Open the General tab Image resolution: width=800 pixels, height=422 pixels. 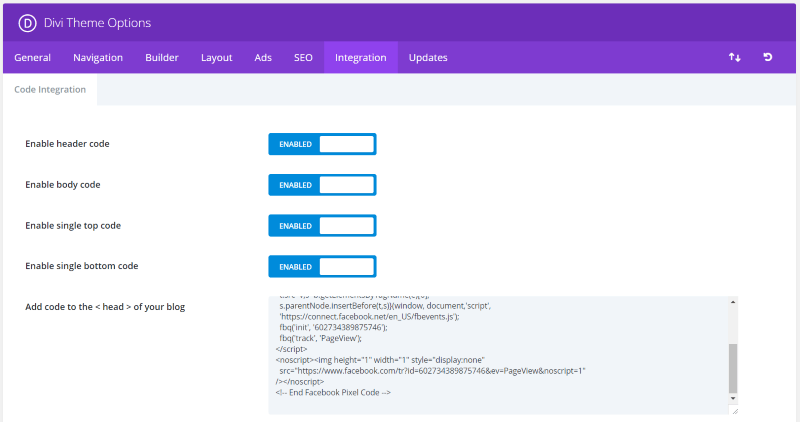[33, 58]
